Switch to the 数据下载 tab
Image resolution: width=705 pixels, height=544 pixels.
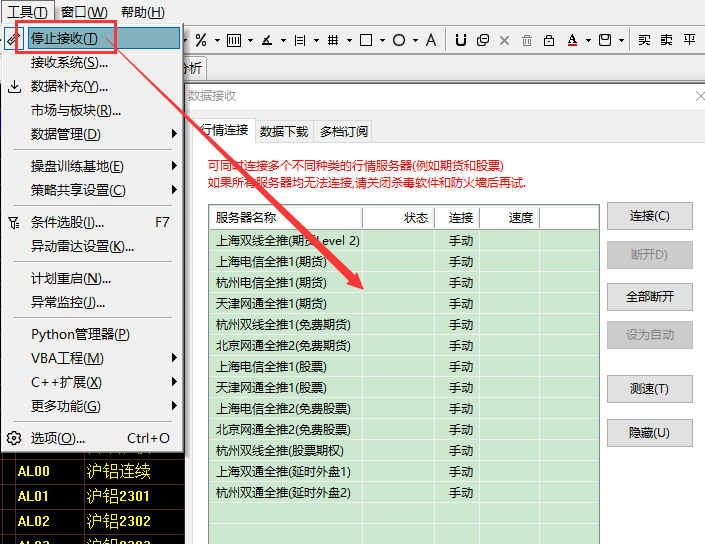click(x=284, y=132)
